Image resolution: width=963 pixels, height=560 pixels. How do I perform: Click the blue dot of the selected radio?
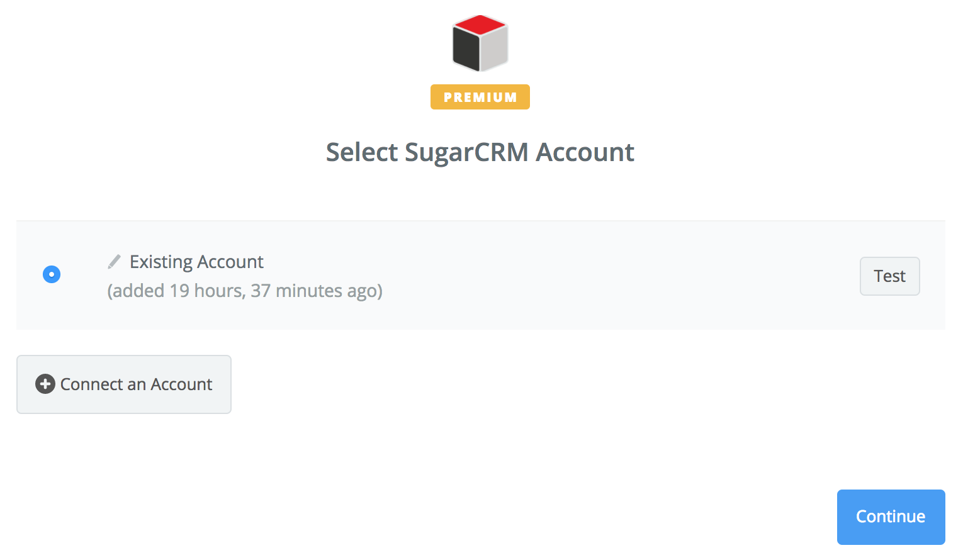[52, 274]
